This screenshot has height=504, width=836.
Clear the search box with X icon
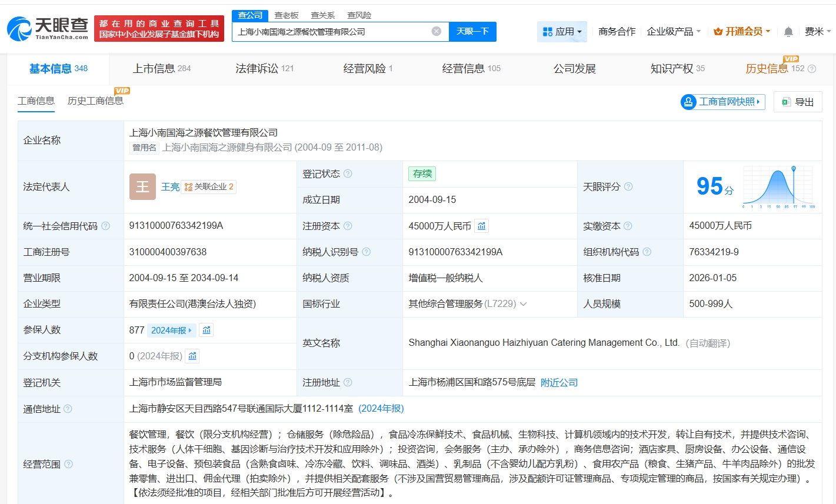436,31
